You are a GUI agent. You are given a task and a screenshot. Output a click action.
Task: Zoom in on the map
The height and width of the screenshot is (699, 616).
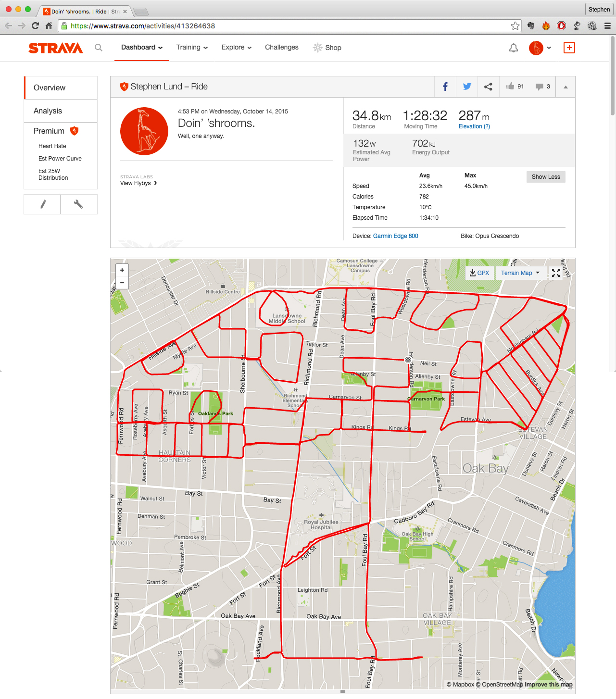(122, 270)
